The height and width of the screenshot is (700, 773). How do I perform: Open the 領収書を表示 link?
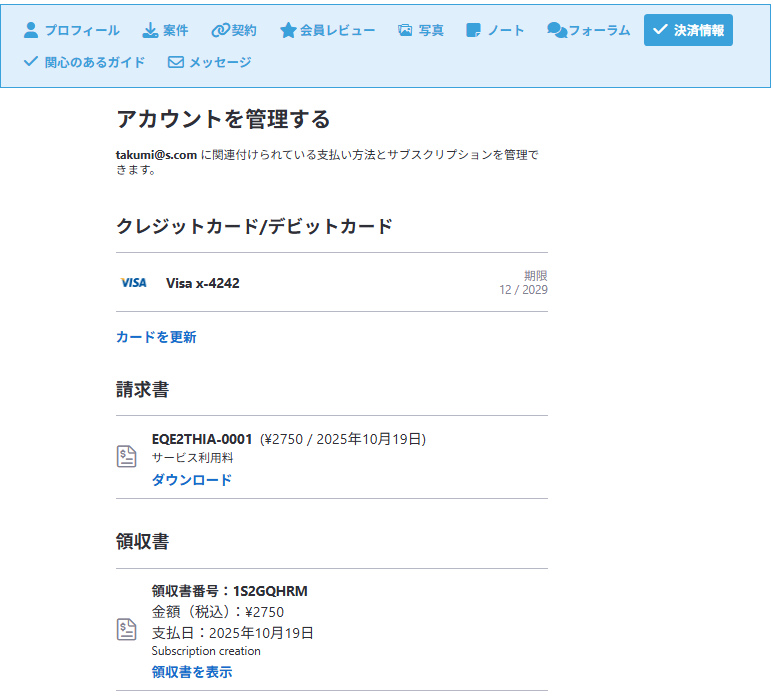191,672
